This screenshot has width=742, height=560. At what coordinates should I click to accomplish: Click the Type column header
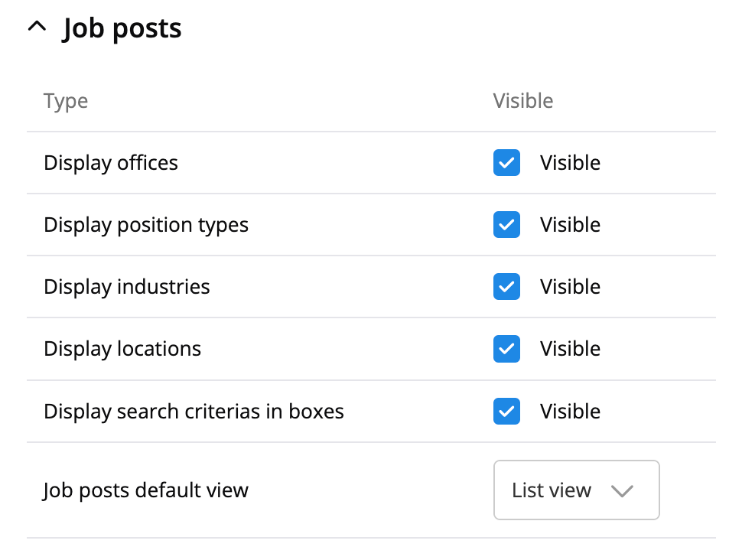(x=66, y=101)
